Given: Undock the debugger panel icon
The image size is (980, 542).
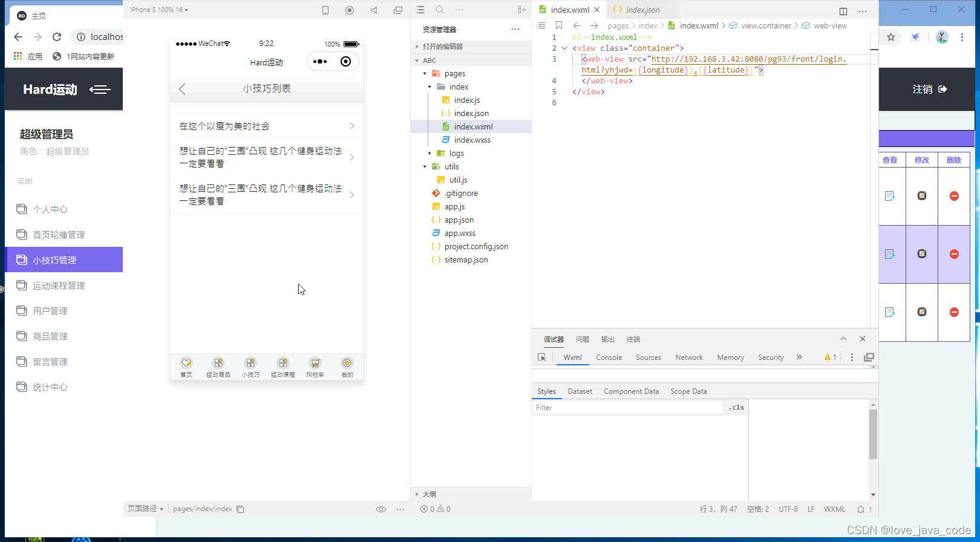Looking at the screenshot, I should (869, 358).
